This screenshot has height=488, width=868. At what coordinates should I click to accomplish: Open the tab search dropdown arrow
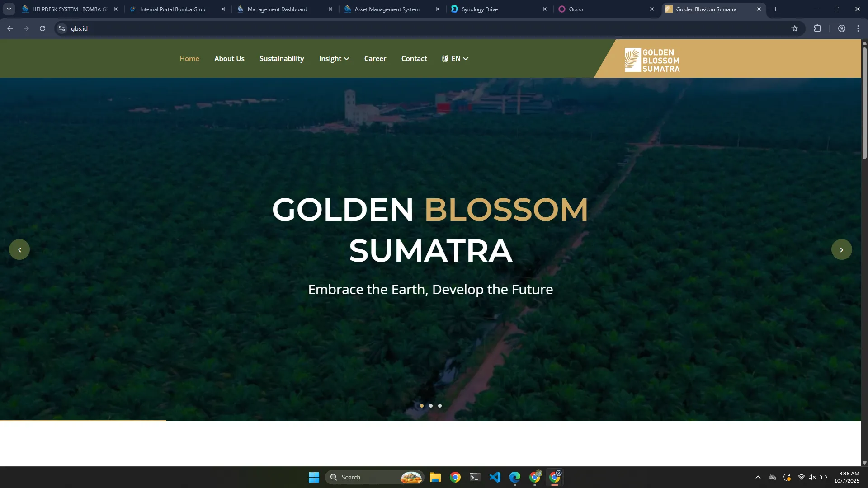[x=9, y=9]
